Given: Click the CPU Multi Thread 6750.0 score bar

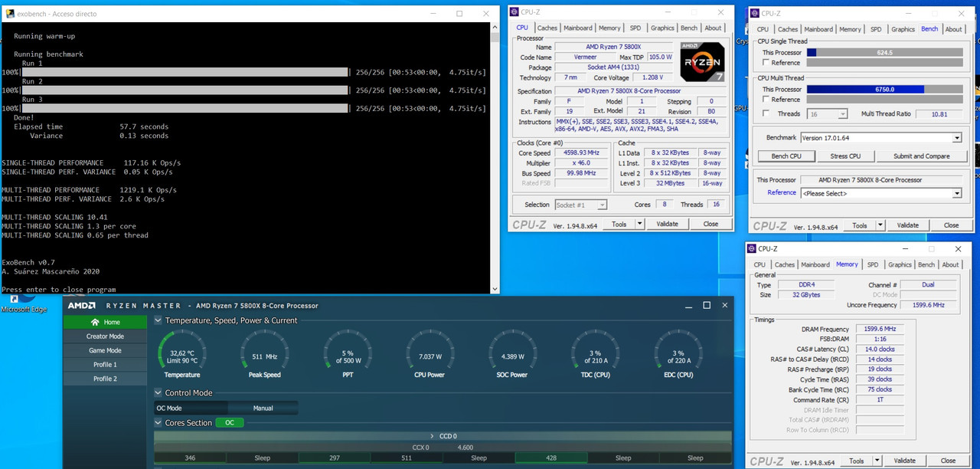Looking at the screenshot, I should point(885,89).
